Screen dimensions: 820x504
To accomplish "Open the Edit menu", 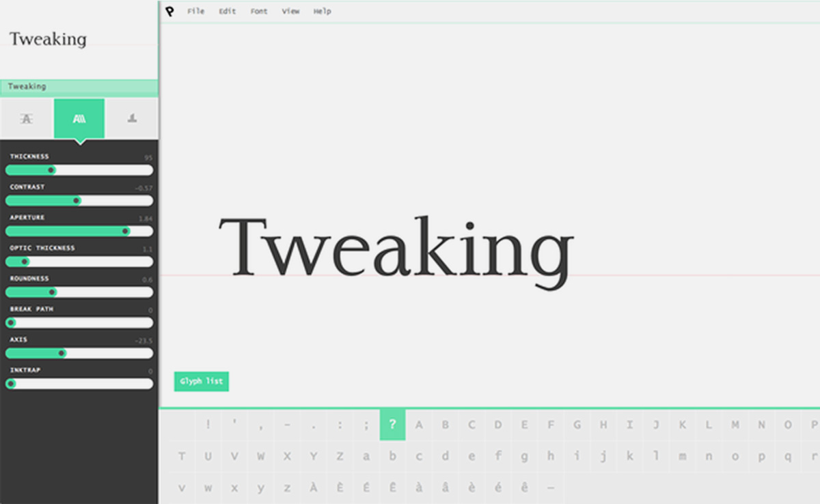I will [227, 12].
